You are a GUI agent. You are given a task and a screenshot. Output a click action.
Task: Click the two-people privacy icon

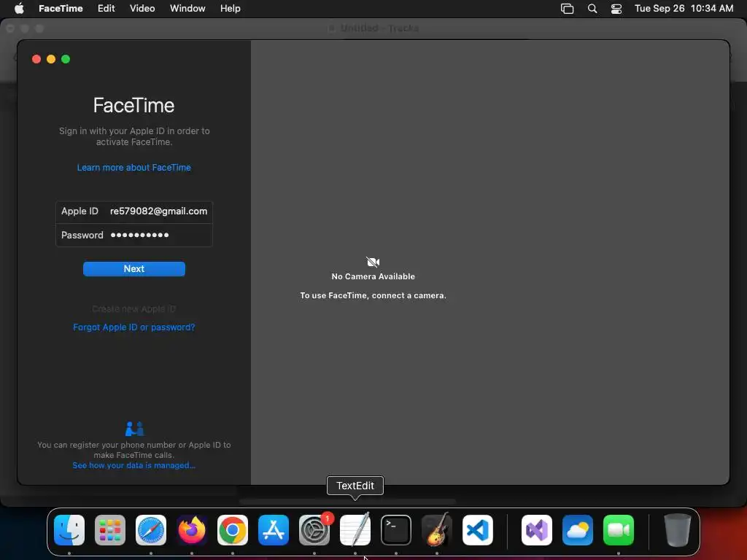(134, 429)
